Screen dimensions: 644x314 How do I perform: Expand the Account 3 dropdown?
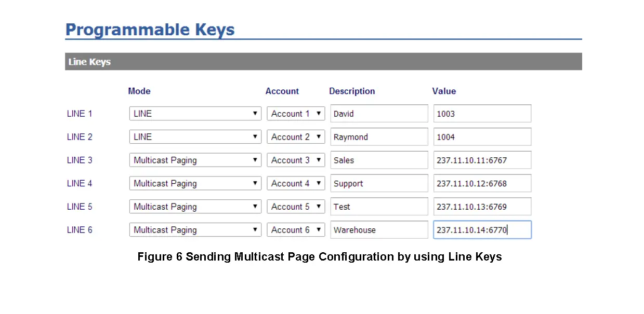tap(295, 160)
